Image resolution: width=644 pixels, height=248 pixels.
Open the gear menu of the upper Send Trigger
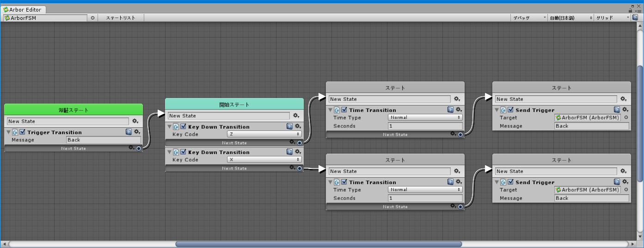[x=625, y=110]
